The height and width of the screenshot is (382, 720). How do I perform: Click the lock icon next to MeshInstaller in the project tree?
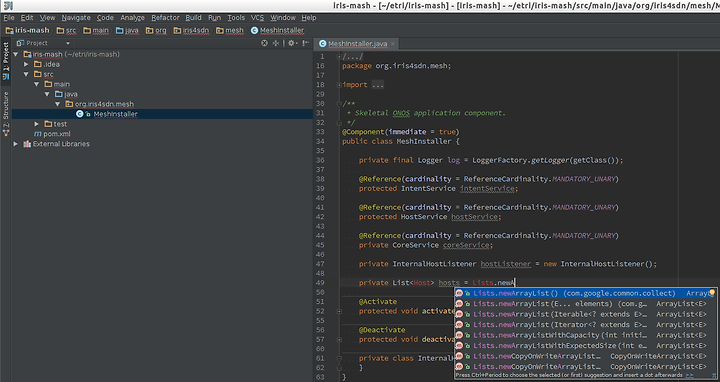pos(88,114)
